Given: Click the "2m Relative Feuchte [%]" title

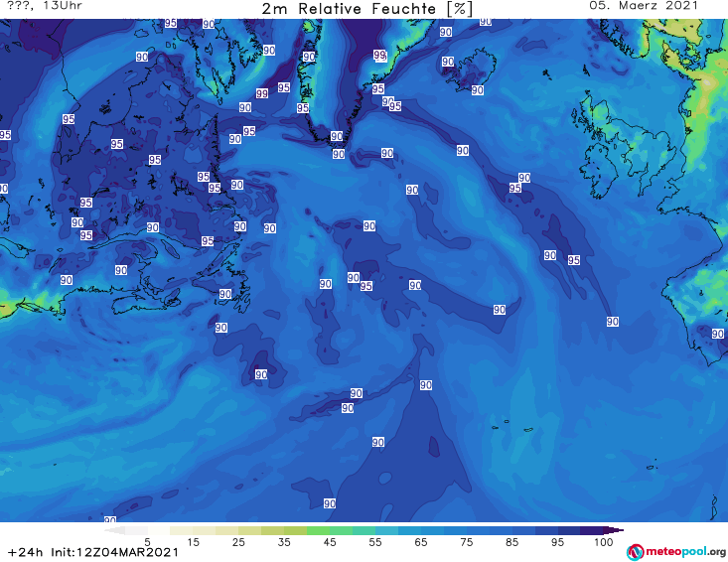Looking at the screenshot, I should tap(366, 9).
